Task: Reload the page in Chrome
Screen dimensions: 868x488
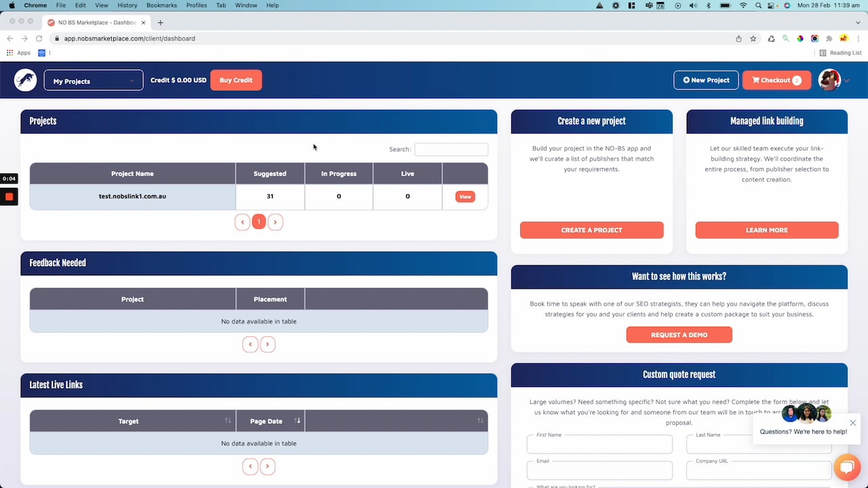Action: [39, 39]
